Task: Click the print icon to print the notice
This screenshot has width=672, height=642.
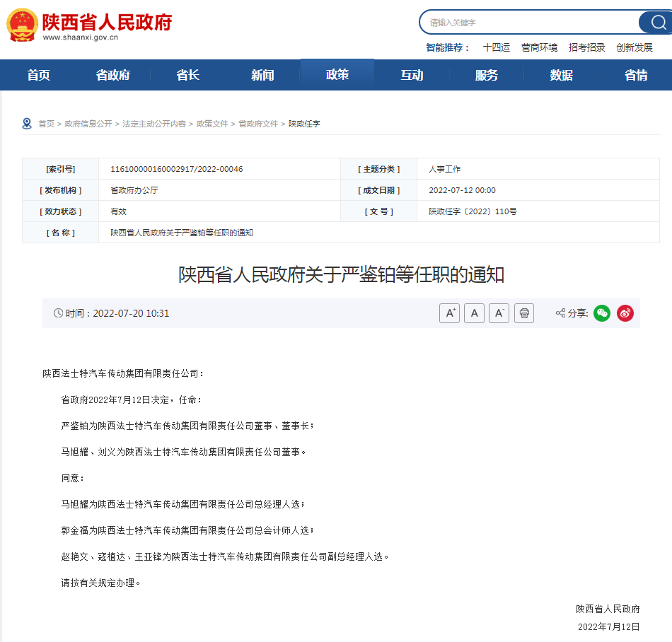Action: pyautogui.click(x=523, y=313)
